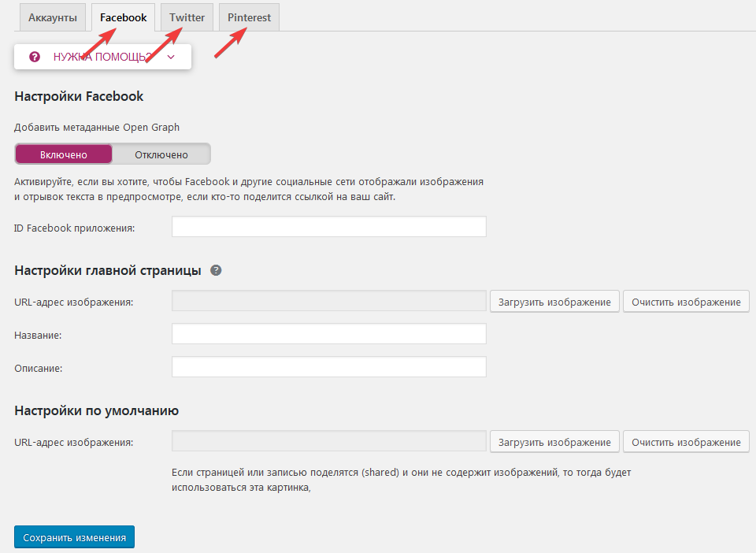Click the question mark help icon
This screenshot has height=553, width=756.
35,57
